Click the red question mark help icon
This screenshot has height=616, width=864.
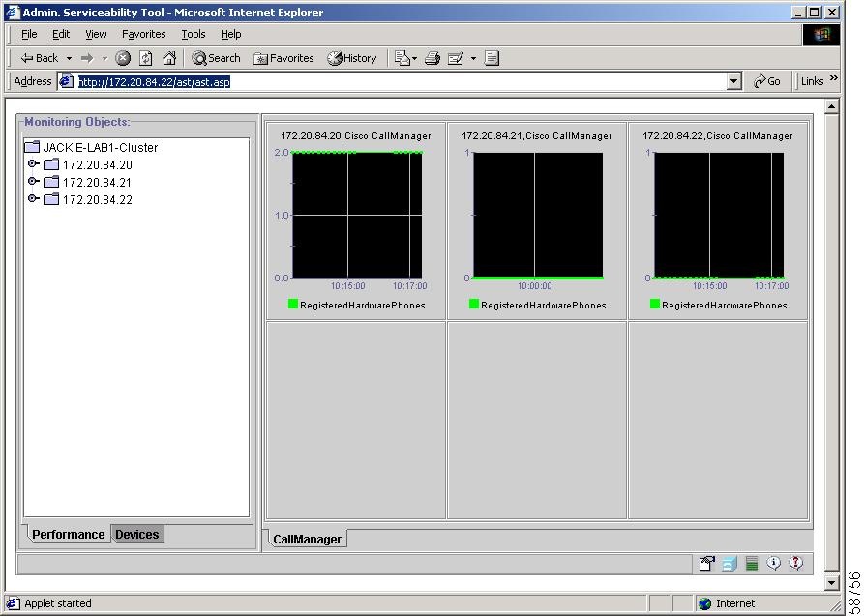click(x=795, y=563)
